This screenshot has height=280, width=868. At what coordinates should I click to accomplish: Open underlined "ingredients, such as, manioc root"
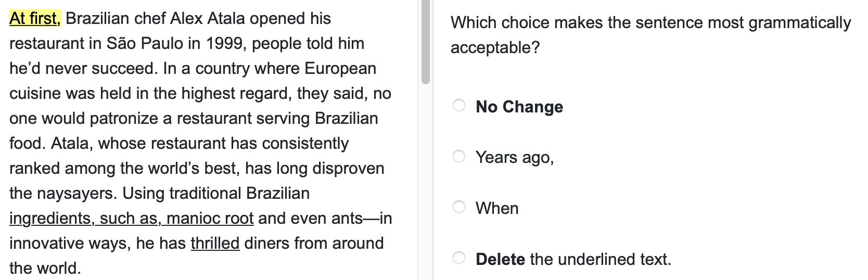[x=131, y=218]
